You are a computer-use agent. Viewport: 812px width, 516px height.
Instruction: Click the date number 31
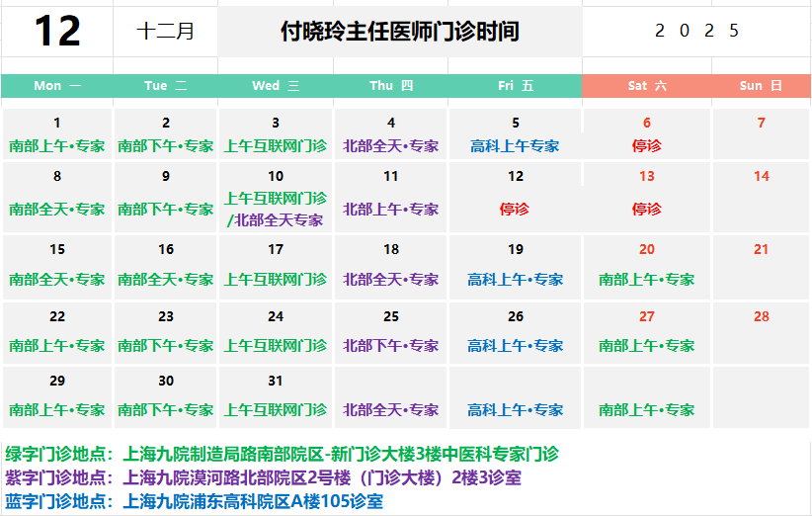[x=276, y=381]
